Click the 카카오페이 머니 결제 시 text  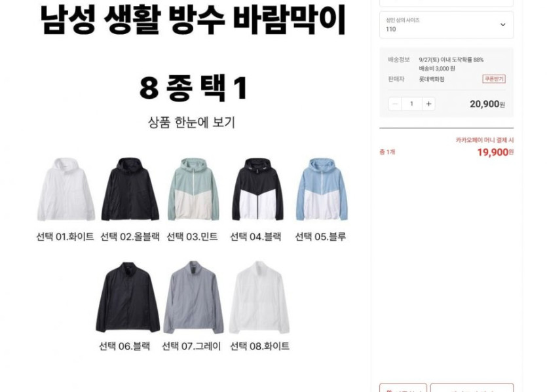point(485,140)
